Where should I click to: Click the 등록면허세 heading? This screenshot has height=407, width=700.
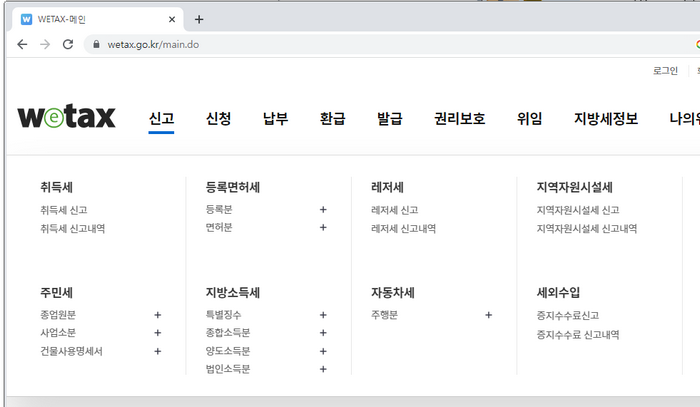pos(233,187)
